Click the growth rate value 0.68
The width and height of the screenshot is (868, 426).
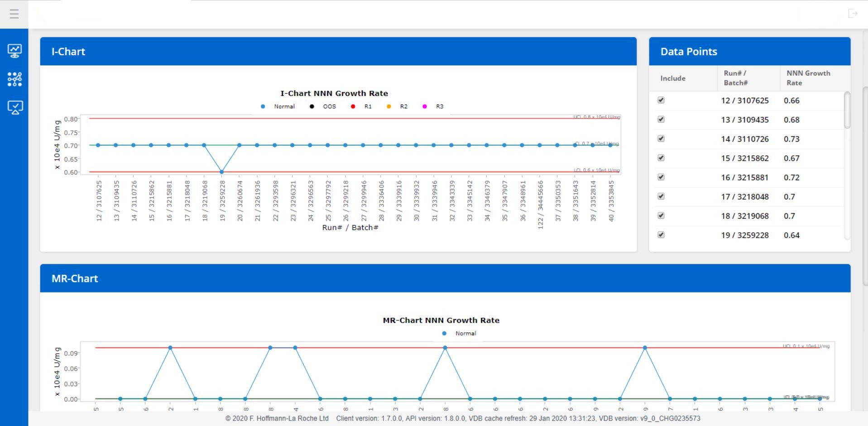point(791,120)
